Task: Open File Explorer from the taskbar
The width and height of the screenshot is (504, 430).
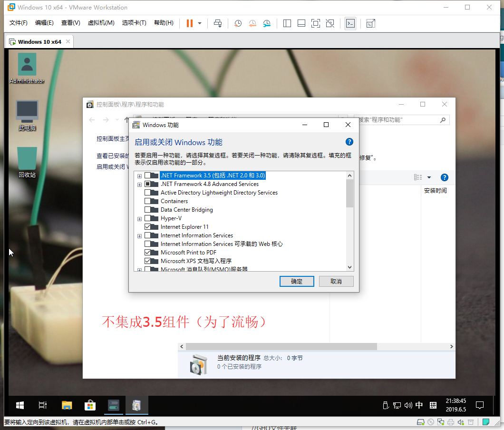Action: (x=67, y=405)
